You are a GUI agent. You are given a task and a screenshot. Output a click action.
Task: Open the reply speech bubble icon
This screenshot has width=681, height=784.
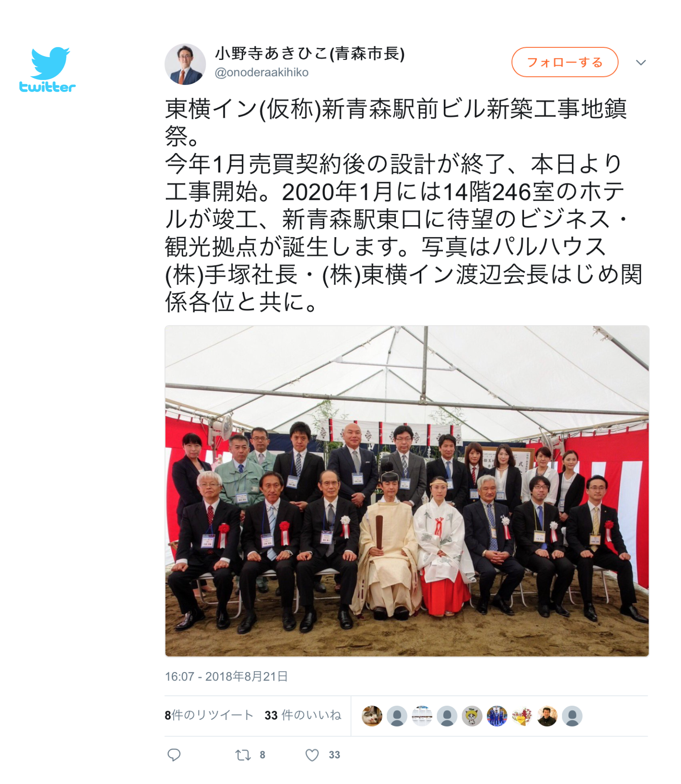click(174, 754)
